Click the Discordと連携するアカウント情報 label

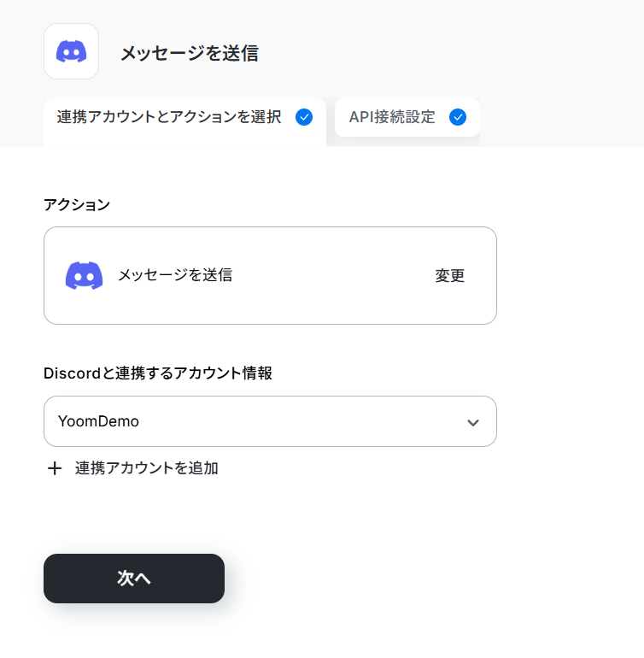click(158, 373)
